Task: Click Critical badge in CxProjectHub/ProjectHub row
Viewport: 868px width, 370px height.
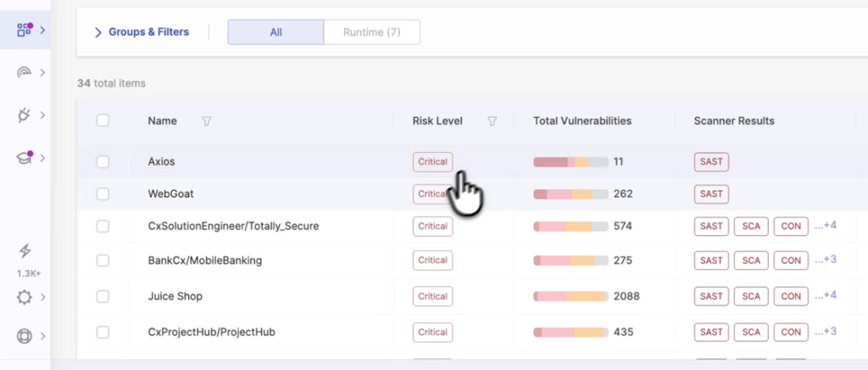Action: [432, 333]
